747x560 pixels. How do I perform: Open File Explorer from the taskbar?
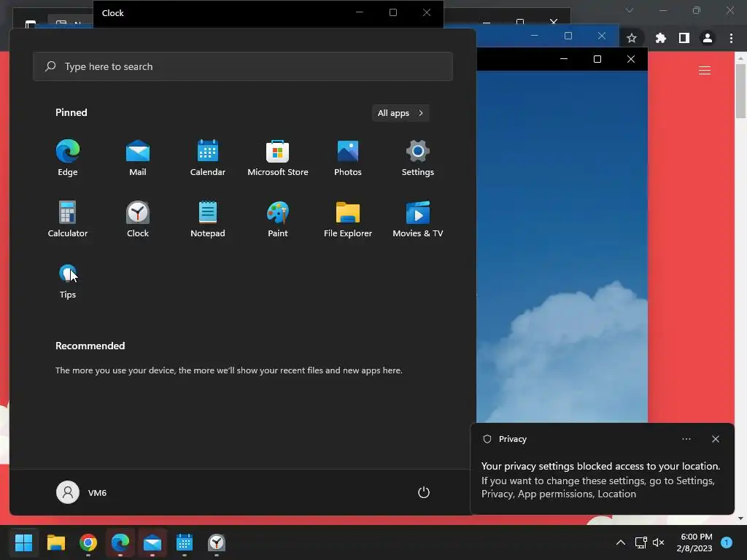[55, 542]
